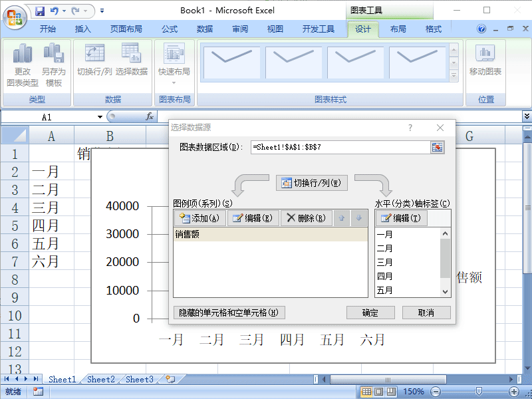Viewport: 532px width, 399px height.
Task: Jump to first sheet navigation arrow
Action: [x=7, y=378]
